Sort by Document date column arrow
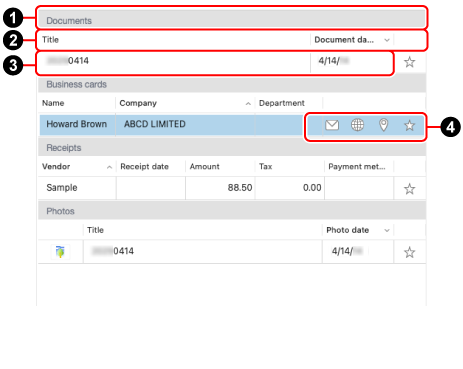This screenshot has height=369, width=463. click(387, 40)
